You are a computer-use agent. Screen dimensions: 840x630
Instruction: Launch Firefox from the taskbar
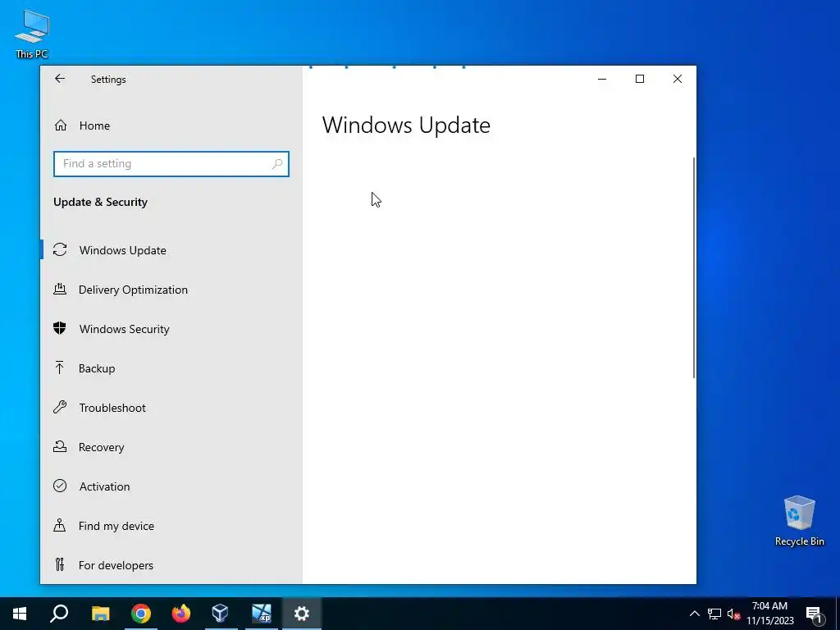(x=181, y=614)
